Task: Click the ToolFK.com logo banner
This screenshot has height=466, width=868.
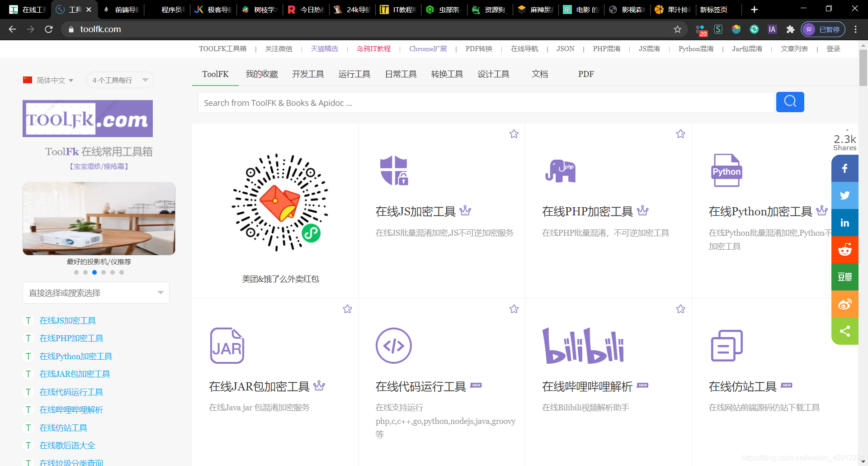Action: pyautogui.click(x=88, y=119)
